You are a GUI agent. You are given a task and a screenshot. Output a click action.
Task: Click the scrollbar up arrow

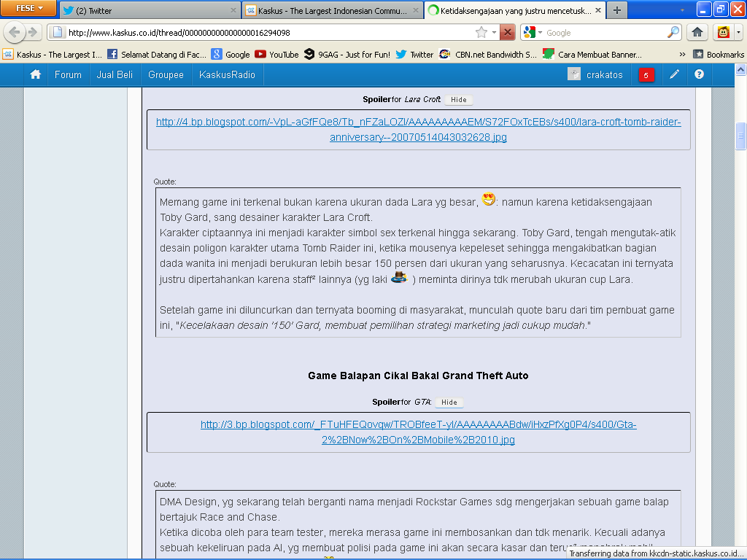pyautogui.click(x=741, y=69)
